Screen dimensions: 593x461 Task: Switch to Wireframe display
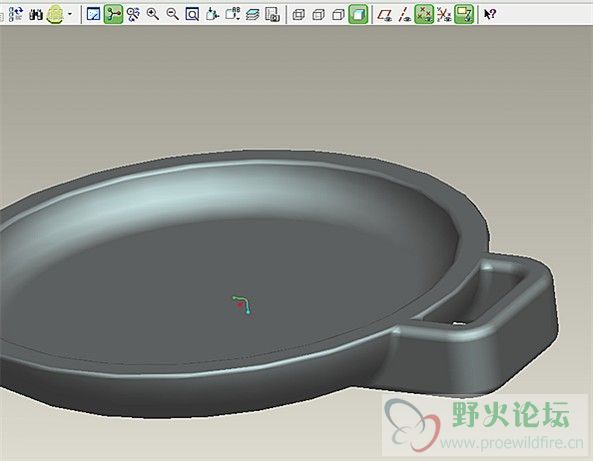pyautogui.click(x=299, y=15)
